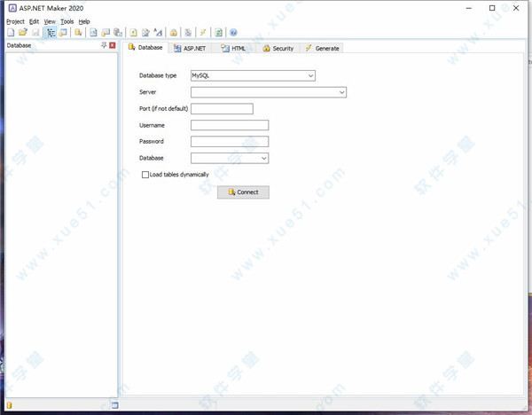
Task: Click the folder-with-window toolbar icon
Action: coord(106,33)
